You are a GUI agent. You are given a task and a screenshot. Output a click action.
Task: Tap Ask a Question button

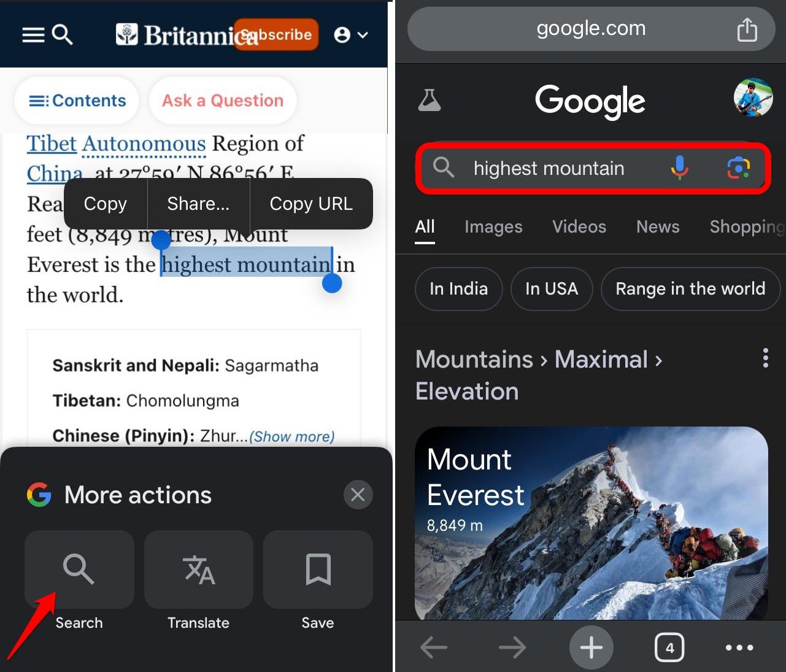[223, 101]
